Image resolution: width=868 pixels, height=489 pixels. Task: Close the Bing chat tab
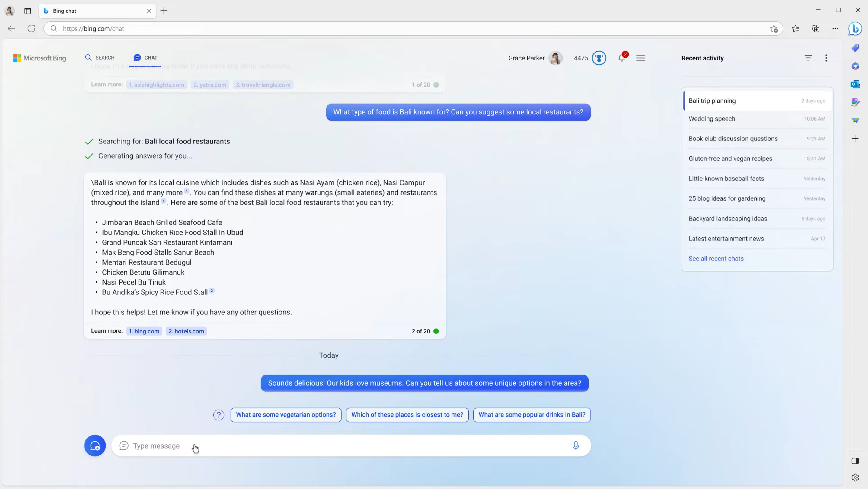click(149, 11)
